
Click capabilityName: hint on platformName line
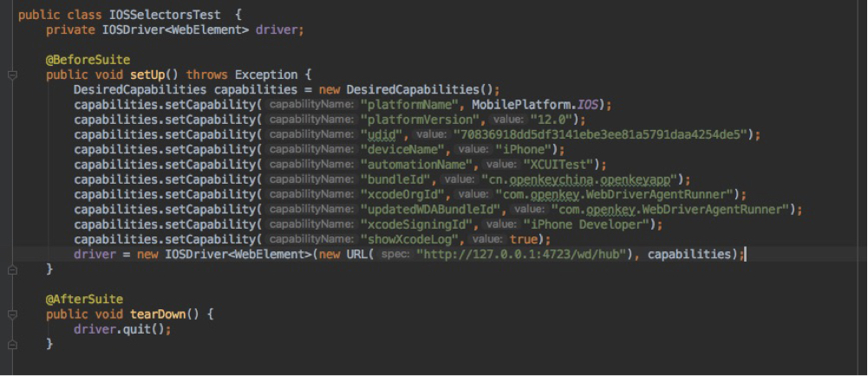310,105
